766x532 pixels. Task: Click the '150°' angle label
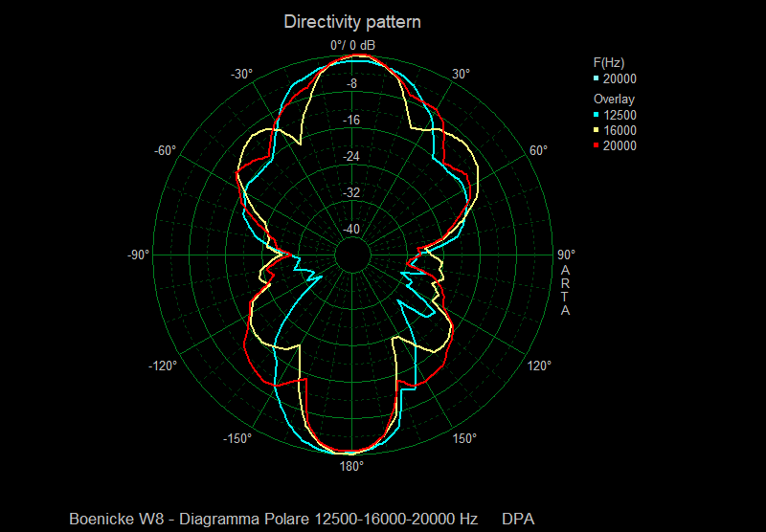[464, 438]
